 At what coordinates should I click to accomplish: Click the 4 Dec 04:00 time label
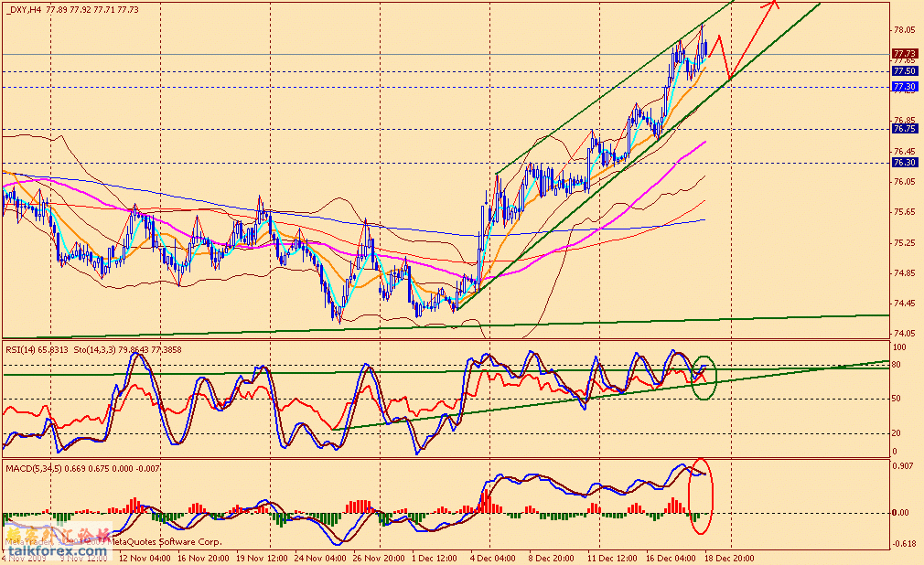point(492,558)
